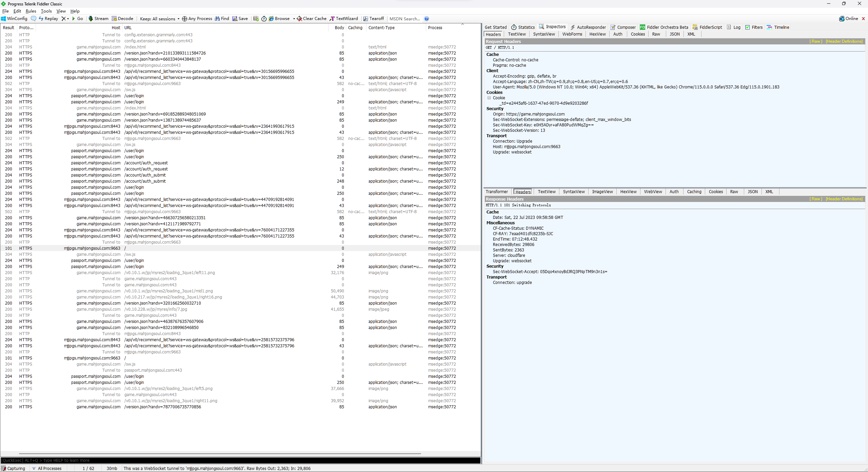
Task: Click the Sec-WebSocket-Key request header
Action: [543, 125]
